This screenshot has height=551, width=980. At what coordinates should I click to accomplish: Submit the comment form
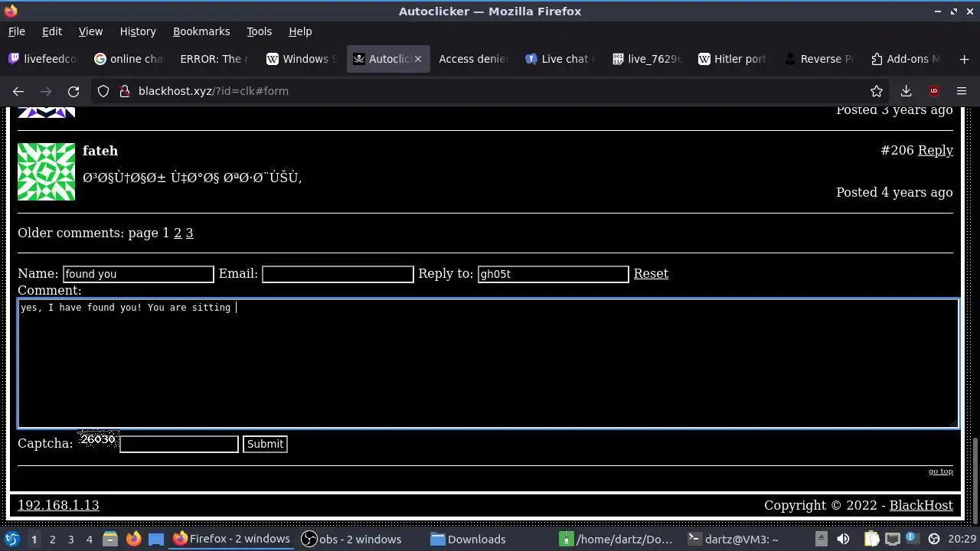(265, 444)
